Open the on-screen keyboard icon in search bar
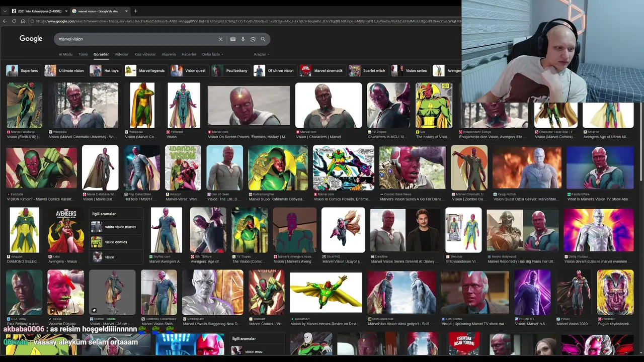Image resolution: width=644 pixels, height=362 pixels. point(233,39)
